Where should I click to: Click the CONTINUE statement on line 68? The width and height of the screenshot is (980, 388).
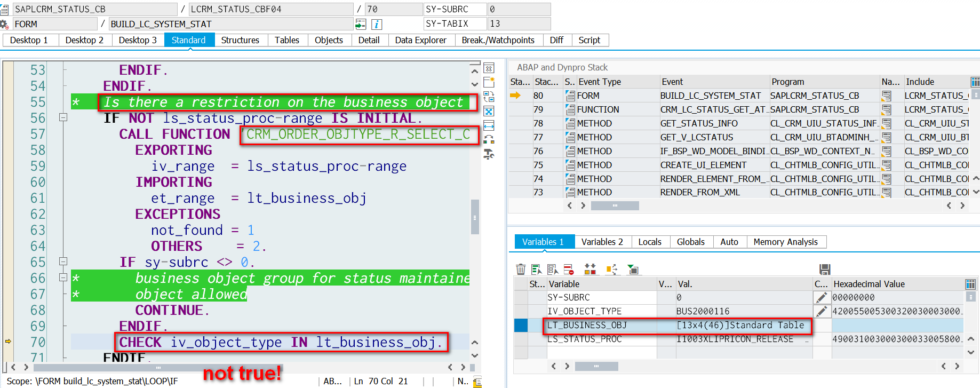[x=172, y=310]
